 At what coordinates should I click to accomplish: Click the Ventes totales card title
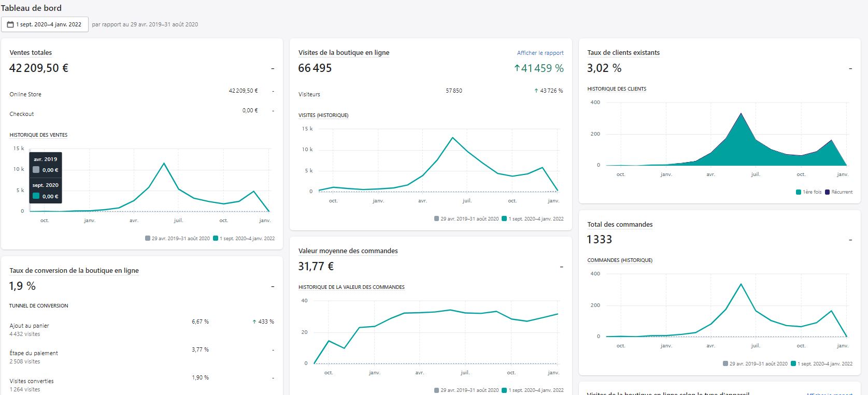31,53
